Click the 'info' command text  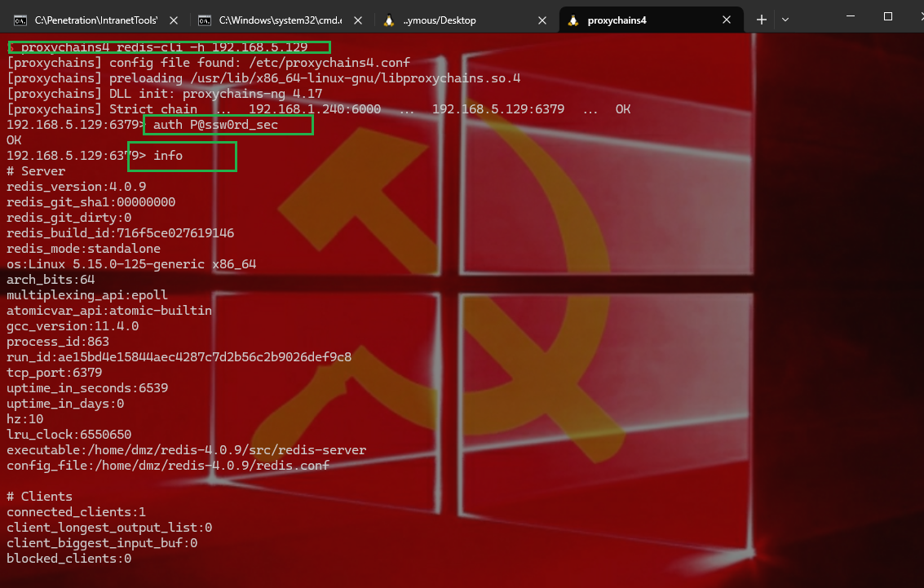tap(168, 156)
